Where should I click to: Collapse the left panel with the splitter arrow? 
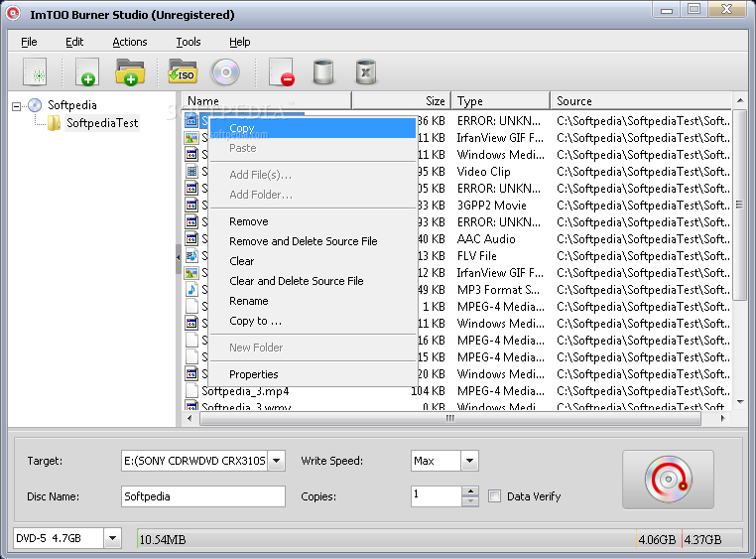point(179,258)
